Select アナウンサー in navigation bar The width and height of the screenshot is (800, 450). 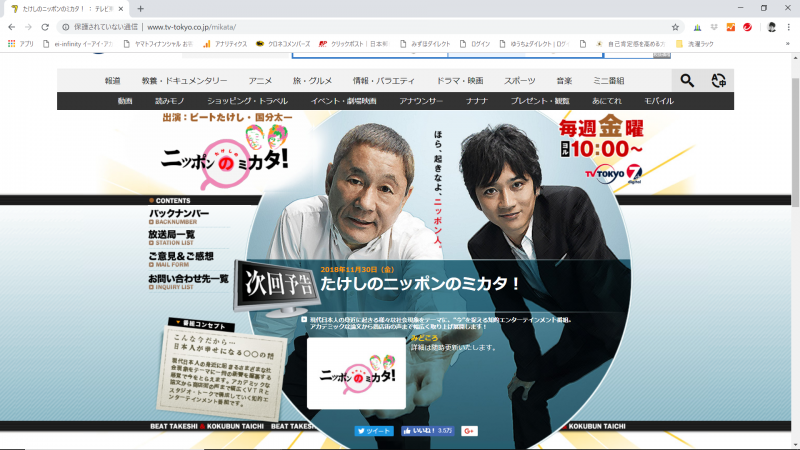pos(421,101)
